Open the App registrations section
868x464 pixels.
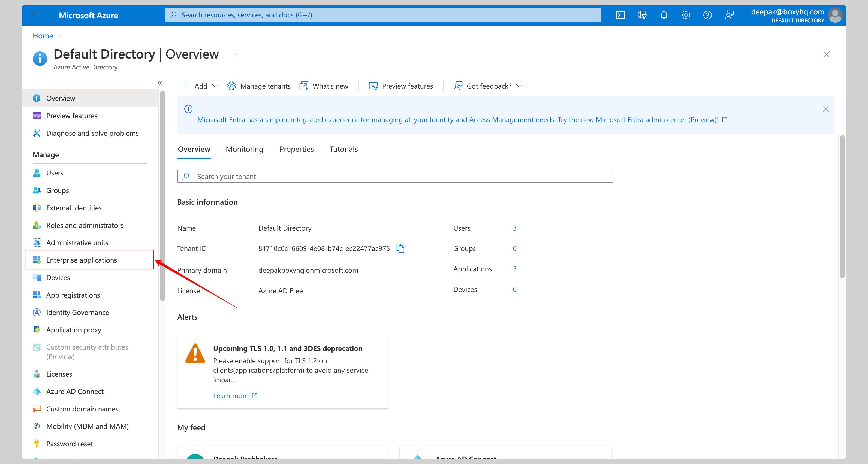(73, 294)
